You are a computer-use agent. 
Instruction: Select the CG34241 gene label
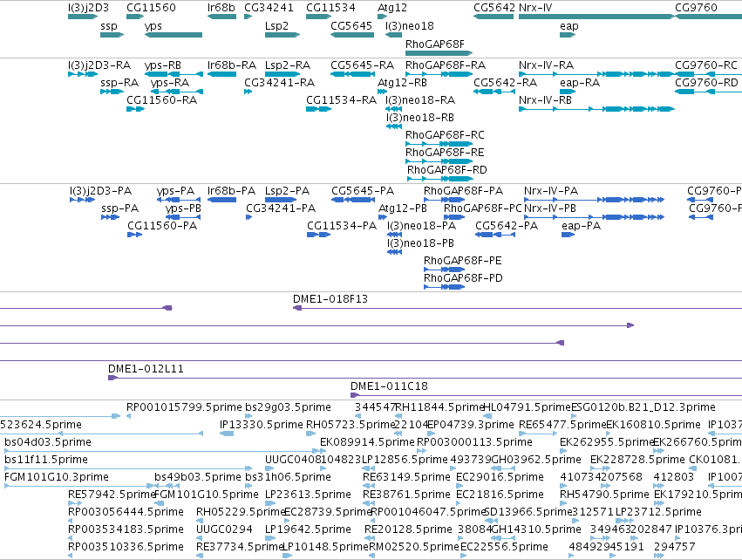[269, 8]
